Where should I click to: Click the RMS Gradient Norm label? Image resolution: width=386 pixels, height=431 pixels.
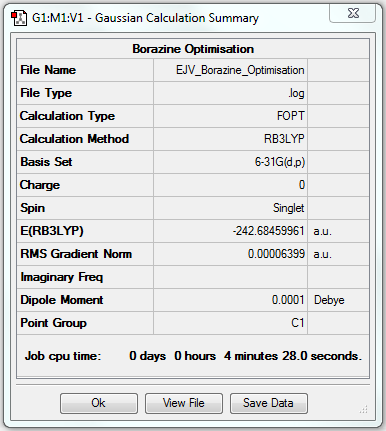point(76,254)
